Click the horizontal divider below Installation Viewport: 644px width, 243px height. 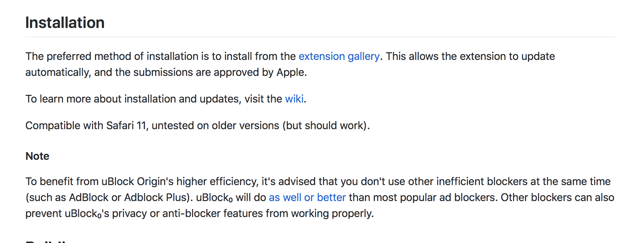[320, 37]
